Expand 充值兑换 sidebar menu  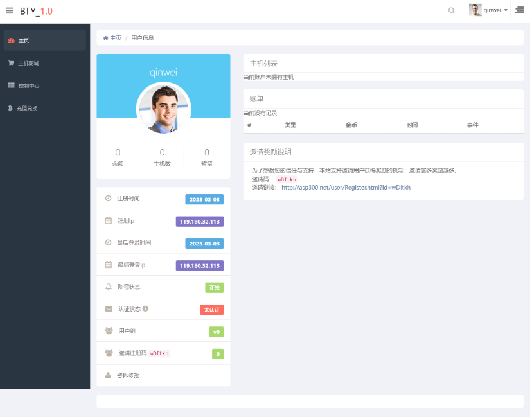click(x=27, y=108)
